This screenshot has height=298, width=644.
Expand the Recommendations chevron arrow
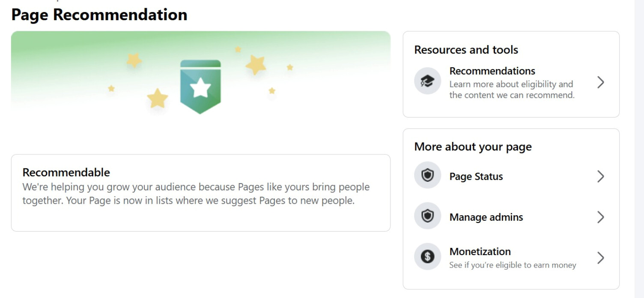[x=600, y=82]
